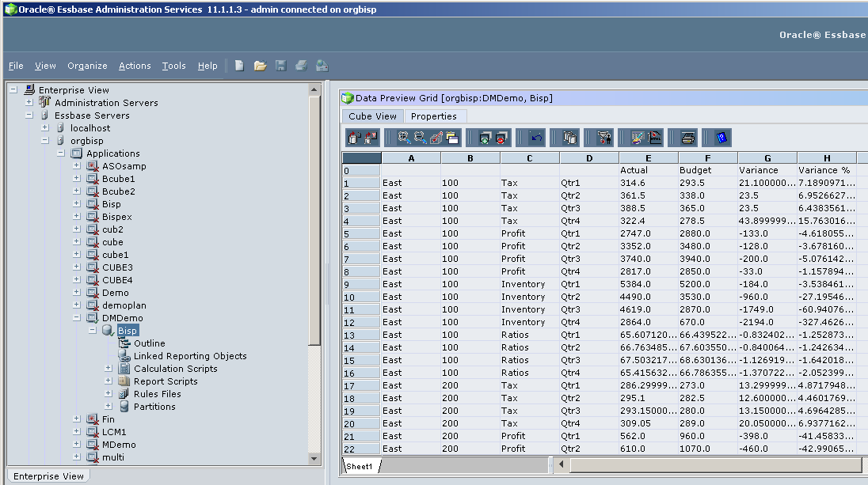This screenshot has height=485, width=868.
Task: Open the View menu
Action: (45, 66)
